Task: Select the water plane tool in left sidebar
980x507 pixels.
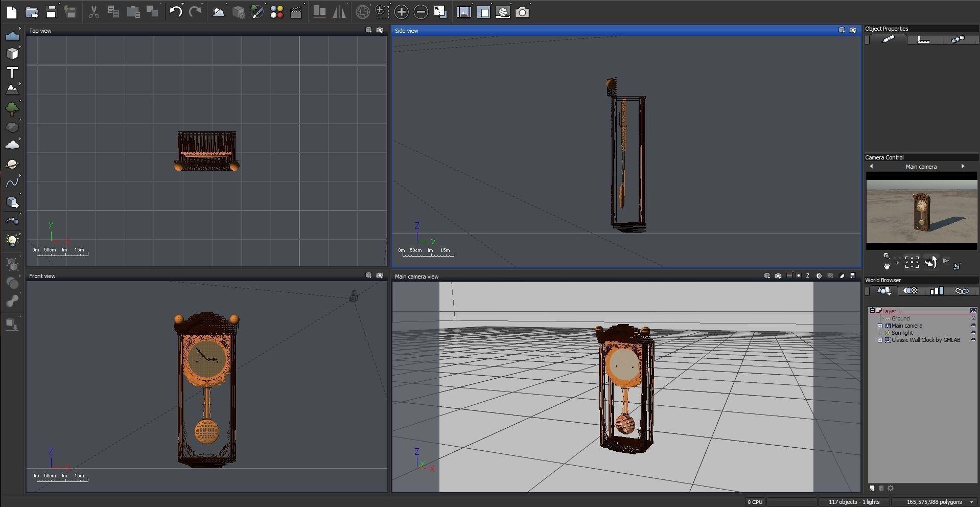Action: point(12,36)
